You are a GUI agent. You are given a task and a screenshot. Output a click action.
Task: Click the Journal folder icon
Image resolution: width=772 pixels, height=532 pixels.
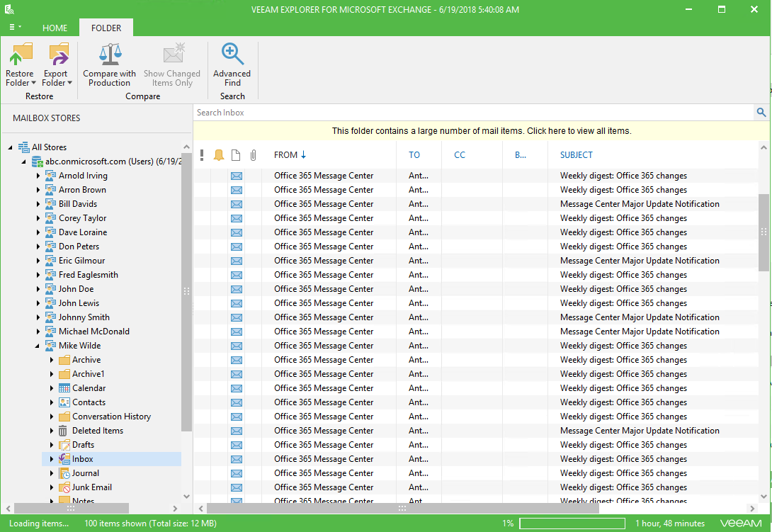point(64,473)
